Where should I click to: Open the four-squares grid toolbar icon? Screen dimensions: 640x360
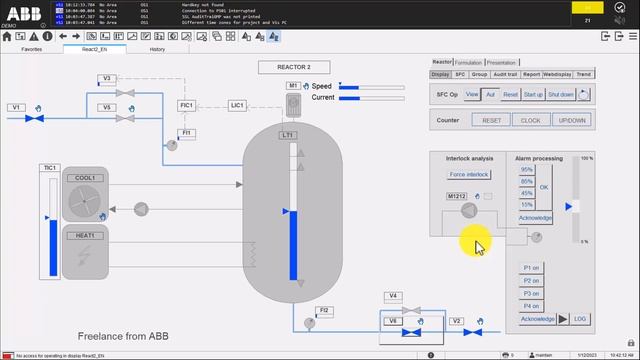pos(231,36)
